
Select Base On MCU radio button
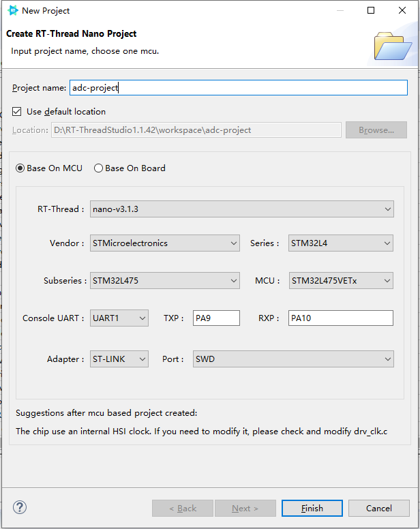20,168
